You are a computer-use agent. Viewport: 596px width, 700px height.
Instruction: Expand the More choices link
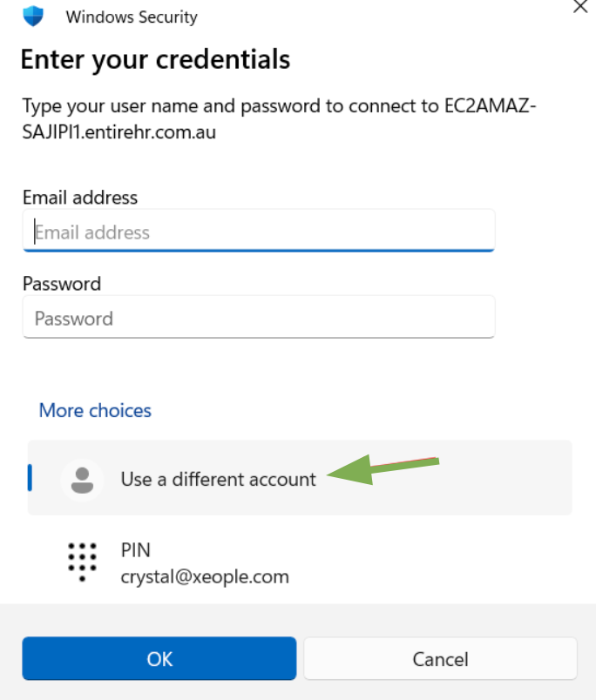coord(95,410)
